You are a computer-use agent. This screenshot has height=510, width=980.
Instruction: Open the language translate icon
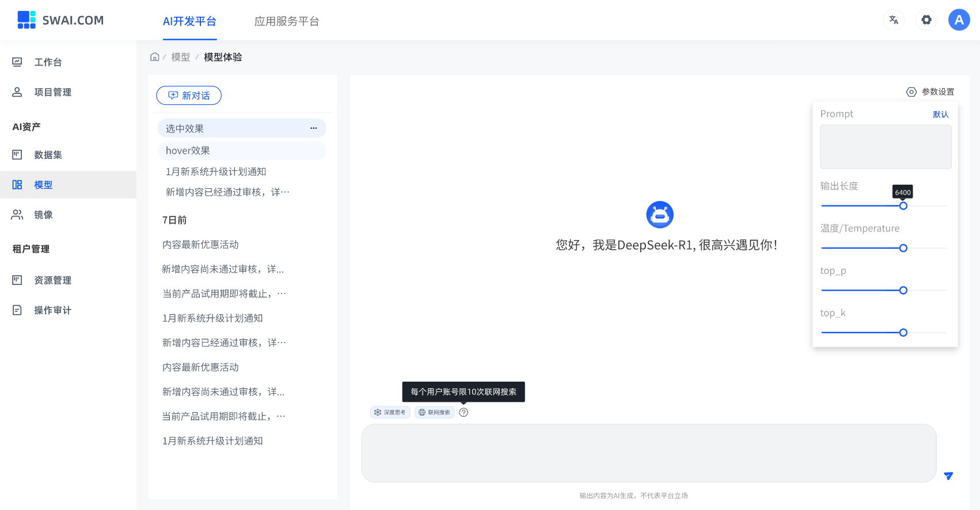pyautogui.click(x=894, y=20)
